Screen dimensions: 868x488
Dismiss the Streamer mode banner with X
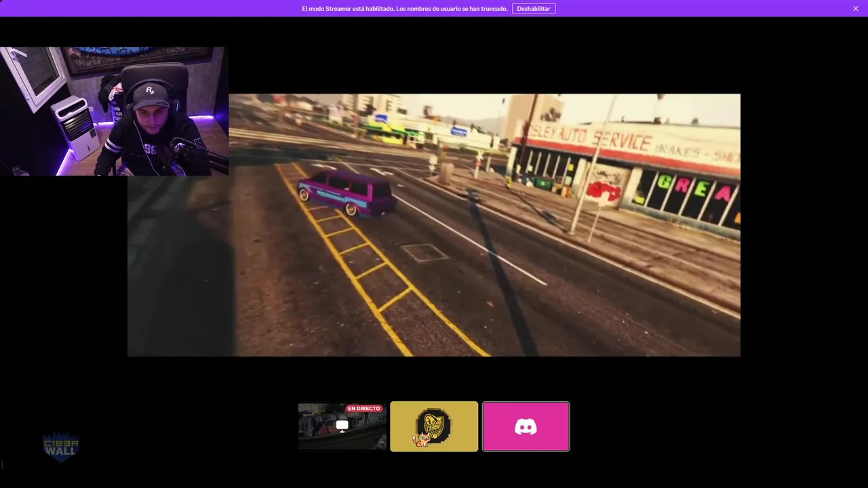point(856,9)
